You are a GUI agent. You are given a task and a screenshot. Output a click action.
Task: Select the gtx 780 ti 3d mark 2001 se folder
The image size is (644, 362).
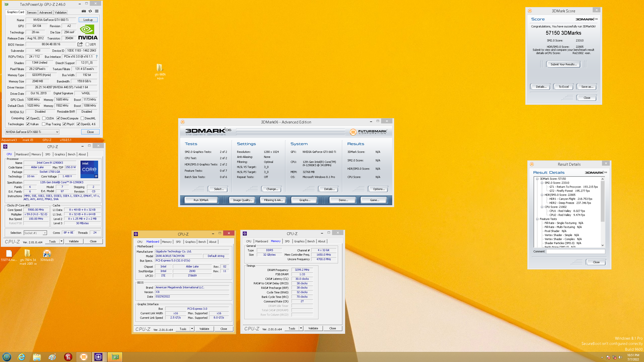point(28,257)
